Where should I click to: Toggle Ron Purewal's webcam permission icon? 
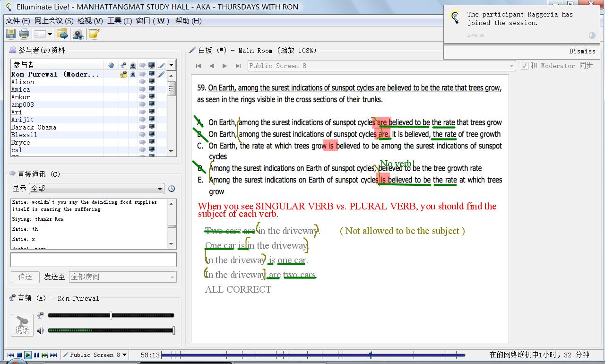click(x=133, y=74)
